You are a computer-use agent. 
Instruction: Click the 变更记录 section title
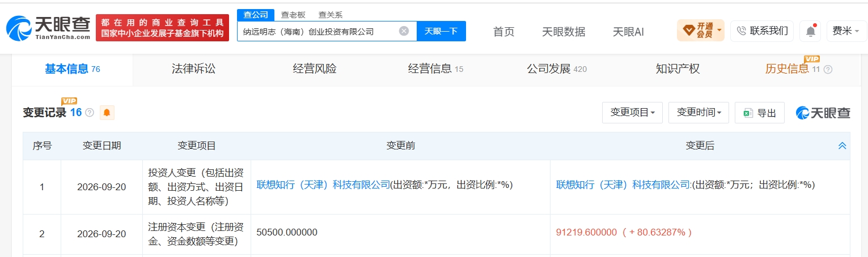tap(44, 113)
